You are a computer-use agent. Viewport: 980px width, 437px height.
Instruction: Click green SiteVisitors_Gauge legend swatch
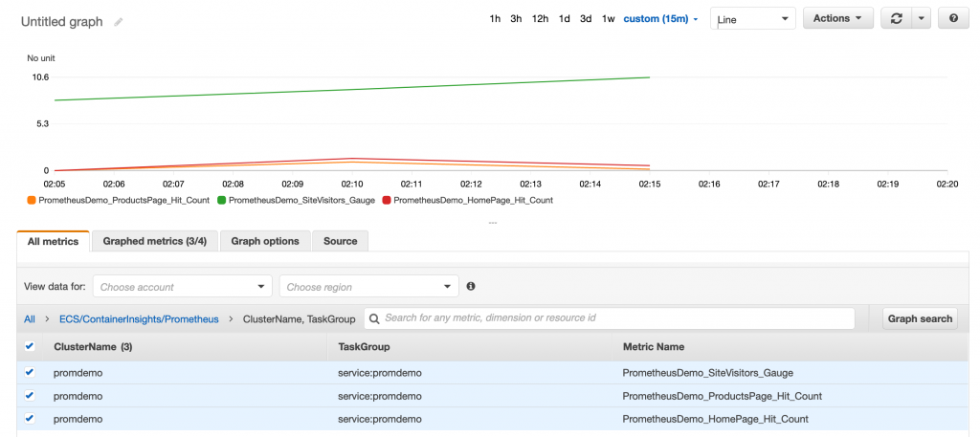coord(221,201)
